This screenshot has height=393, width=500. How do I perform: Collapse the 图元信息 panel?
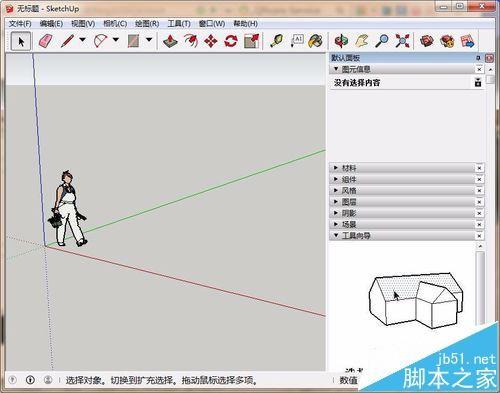pos(336,69)
